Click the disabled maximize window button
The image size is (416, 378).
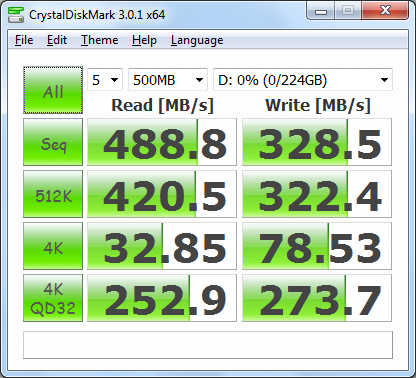348,11
